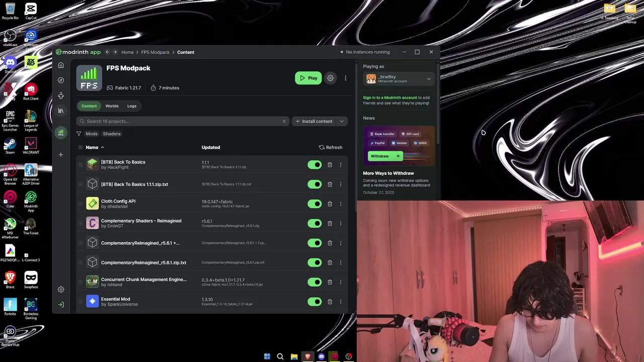The image size is (644, 362).
Task: Open MSI Afterburner desktop icon
Action: click(x=10, y=228)
